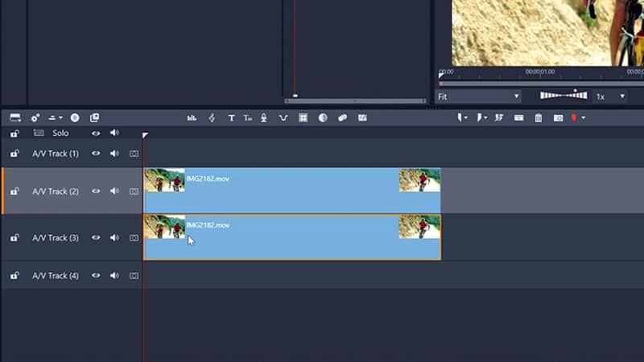Click the preview scrubber bar
The image size is (644, 362).
coord(541,84)
